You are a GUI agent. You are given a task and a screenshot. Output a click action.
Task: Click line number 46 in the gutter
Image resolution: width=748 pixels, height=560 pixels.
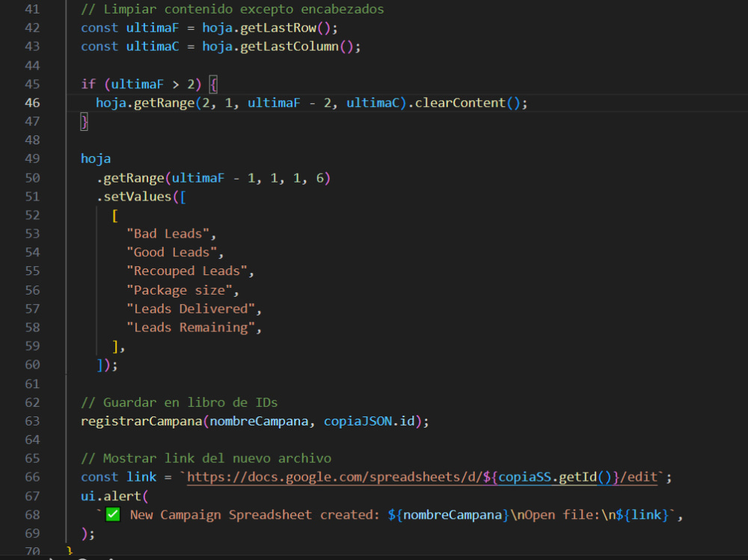pos(32,103)
